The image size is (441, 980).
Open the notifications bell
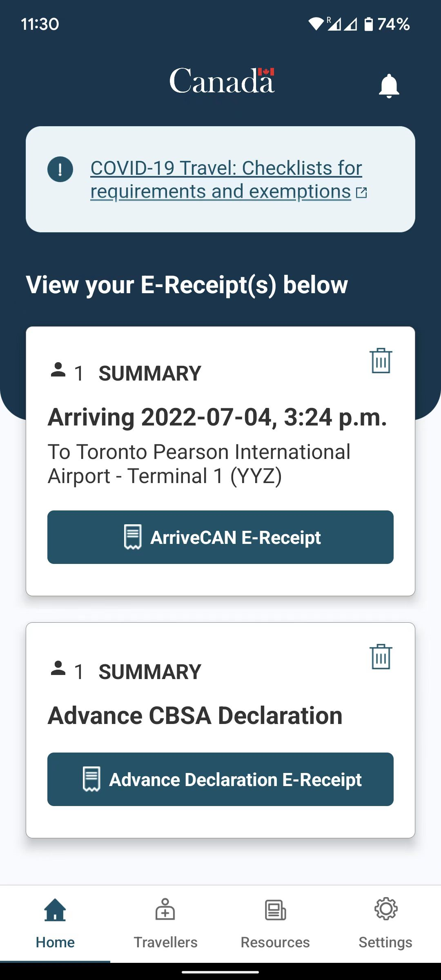(x=389, y=86)
